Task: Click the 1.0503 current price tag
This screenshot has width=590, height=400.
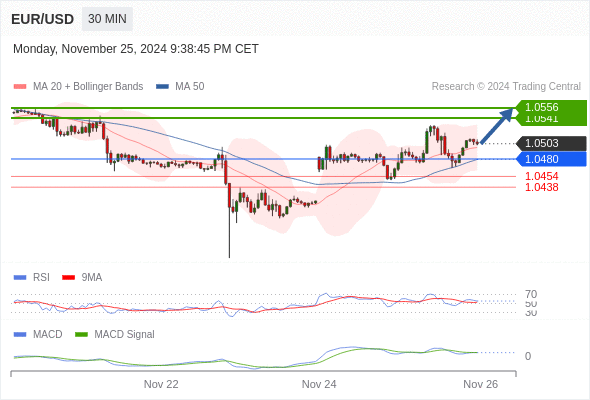Action: [x=551, y=143]
